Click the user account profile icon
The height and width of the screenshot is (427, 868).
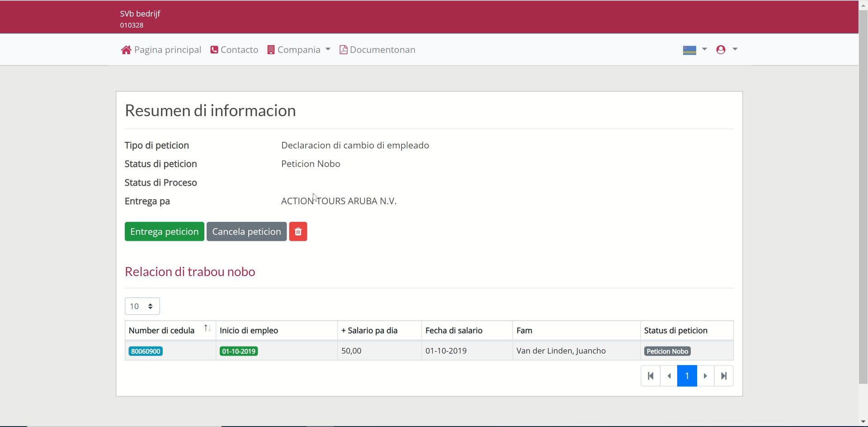pyautogui.click(x=721, y=50)
